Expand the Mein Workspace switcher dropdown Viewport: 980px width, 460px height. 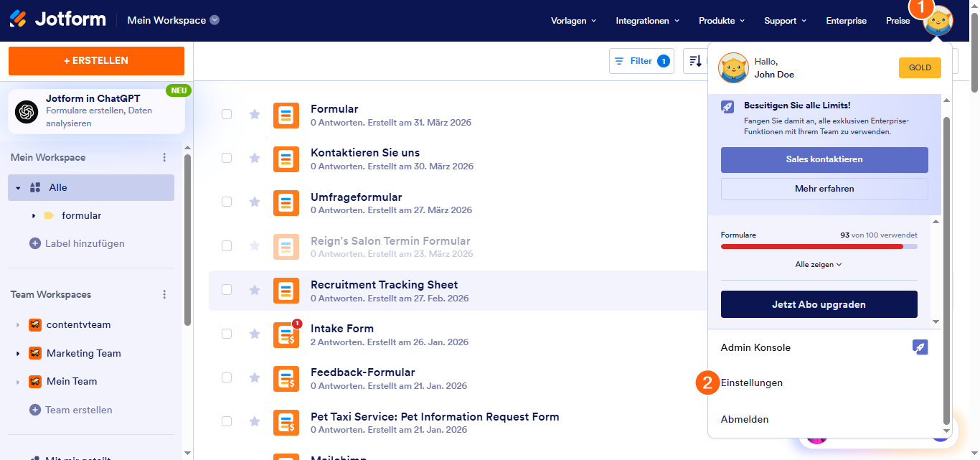(x=215, y=20)
